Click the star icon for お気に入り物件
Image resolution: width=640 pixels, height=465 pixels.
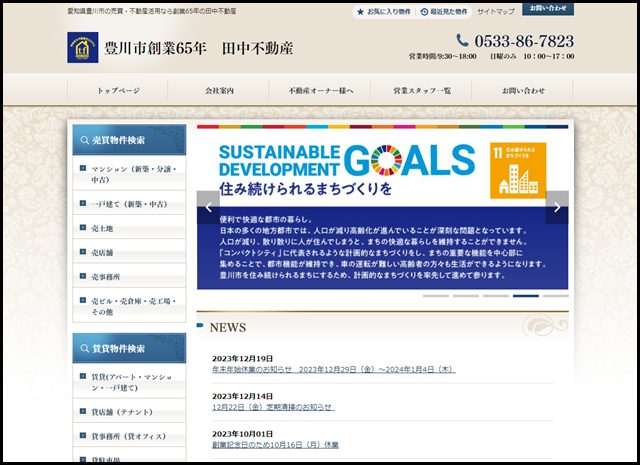[x=360, y=12]
